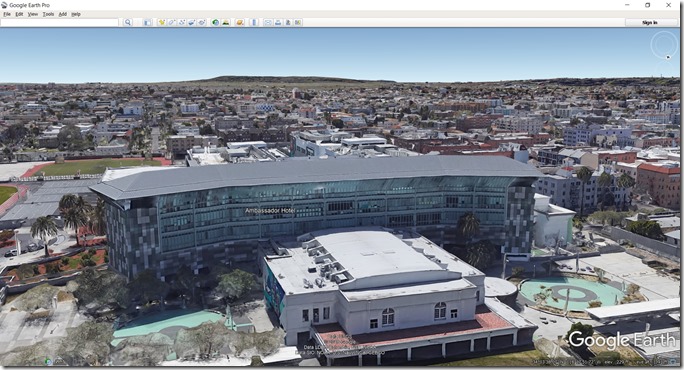Show historical imagery clock icon
Image resolution: width=684 pixels, height=370 pixels.
(x=215, y=22)
